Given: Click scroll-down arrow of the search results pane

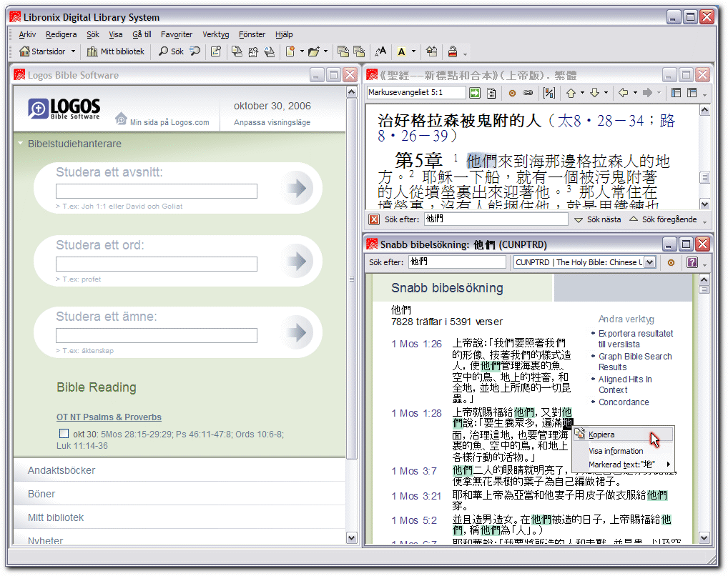Looking at the screenshot, I should pyautogui.click(x=704, y=538).
